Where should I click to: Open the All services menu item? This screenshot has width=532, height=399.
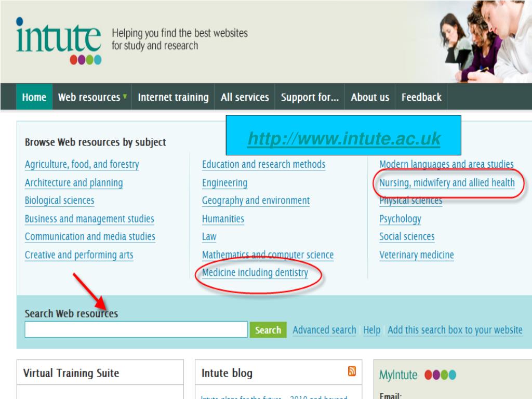click(245, 97)
